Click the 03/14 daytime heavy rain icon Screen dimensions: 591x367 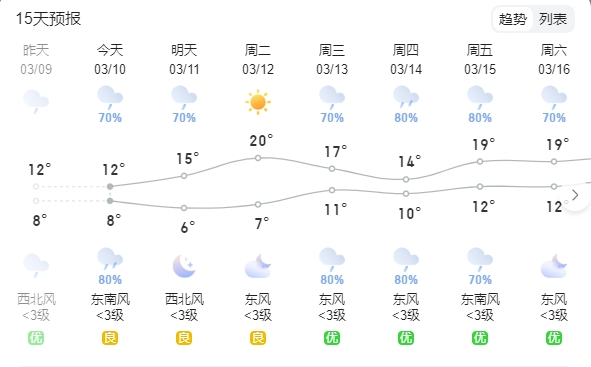click(406, 97)
